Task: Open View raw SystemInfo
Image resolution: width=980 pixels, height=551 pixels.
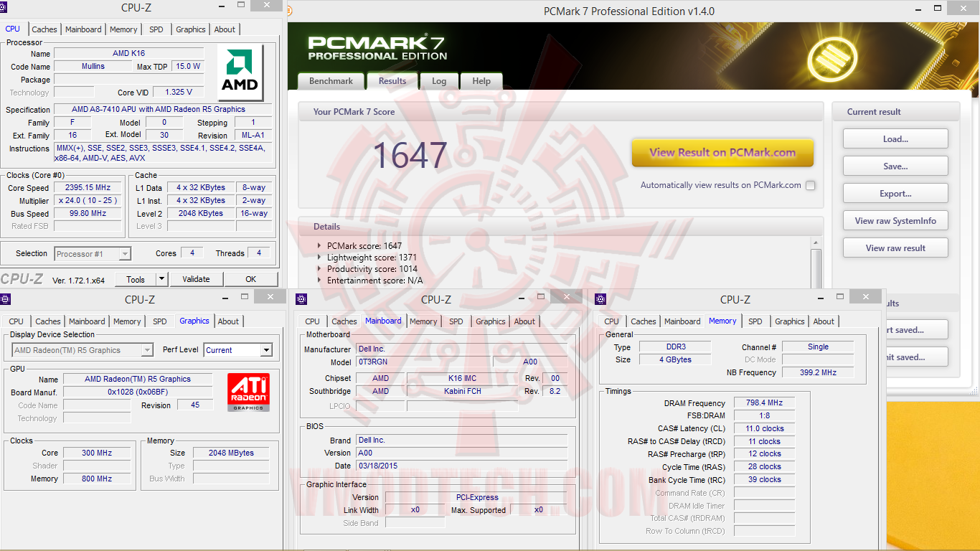Action: point(895,221)
